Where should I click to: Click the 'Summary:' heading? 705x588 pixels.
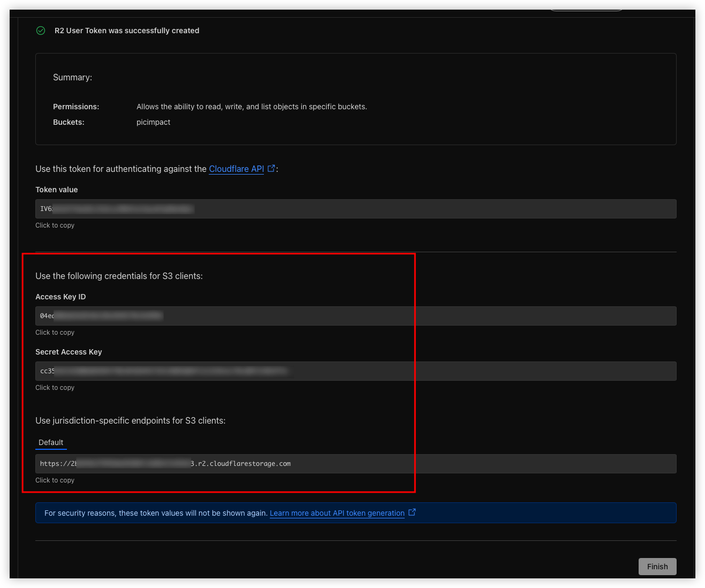point(72,77)
